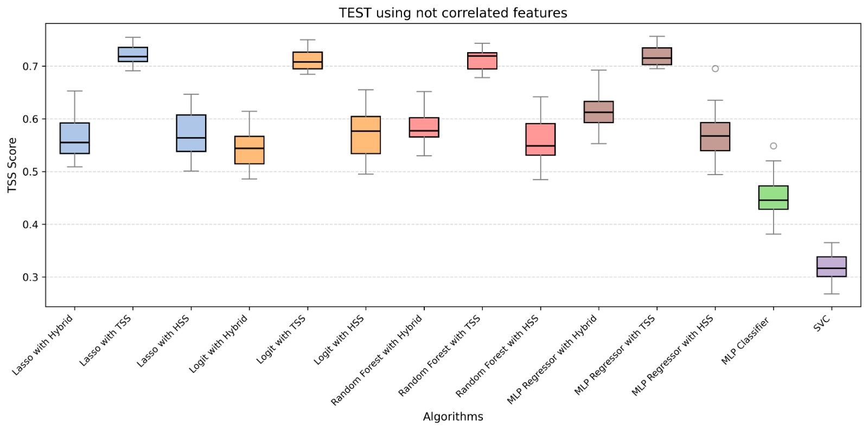The height and width of the screenshot is (430, 868).
Task: Click the "Logit with HSS" x-axis label
Action: point(339,340)
